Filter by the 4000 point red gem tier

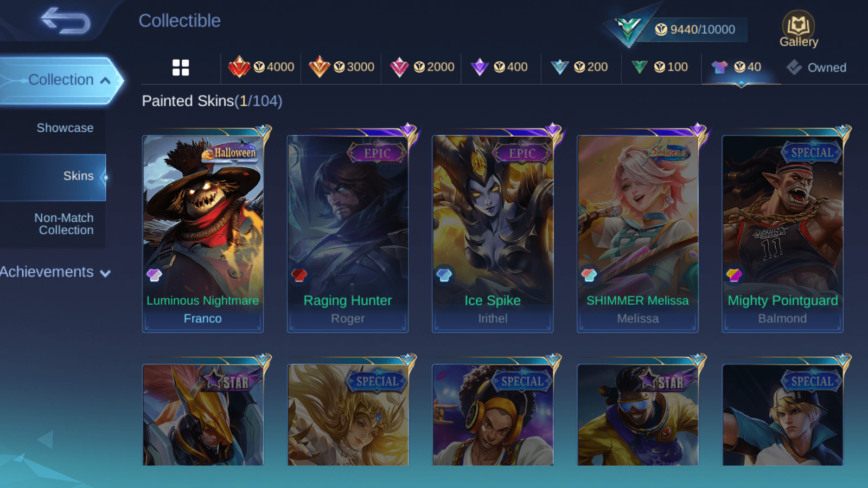(x=261, y=67)
